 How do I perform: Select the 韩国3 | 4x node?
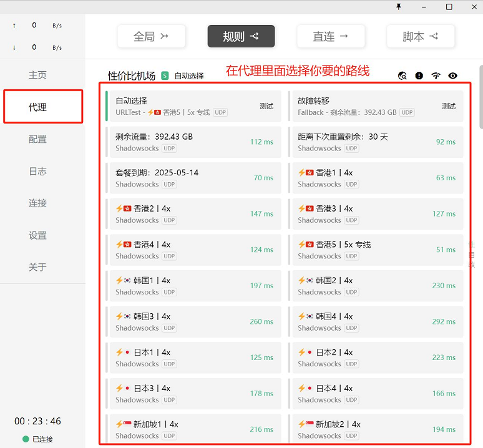coord(193,322)
